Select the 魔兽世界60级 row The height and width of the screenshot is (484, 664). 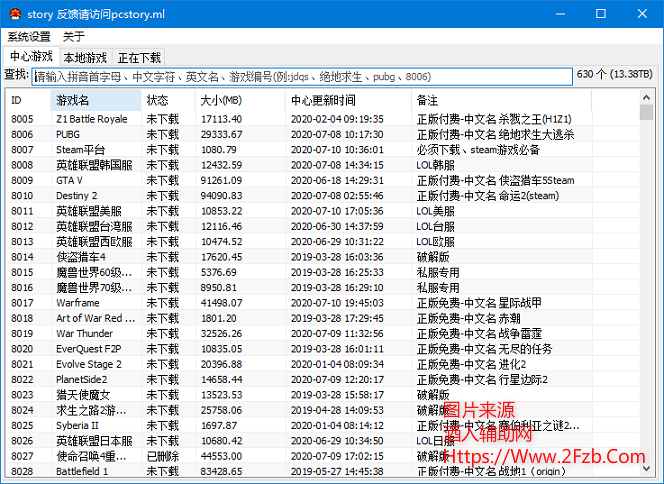pos(323,272)
